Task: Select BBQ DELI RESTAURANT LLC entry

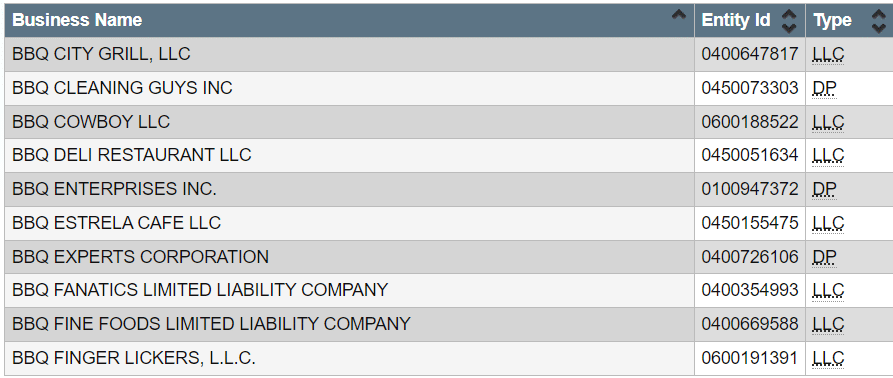Action: tap(132, 155)
